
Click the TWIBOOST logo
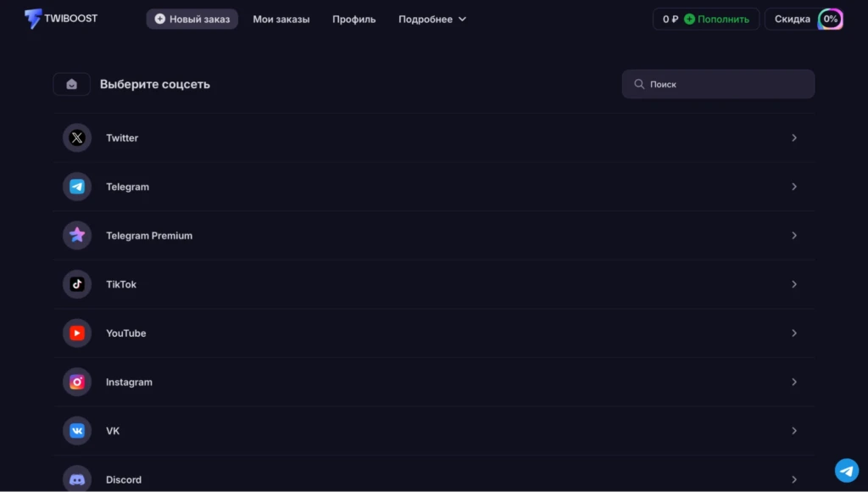[x=61, y=19]
